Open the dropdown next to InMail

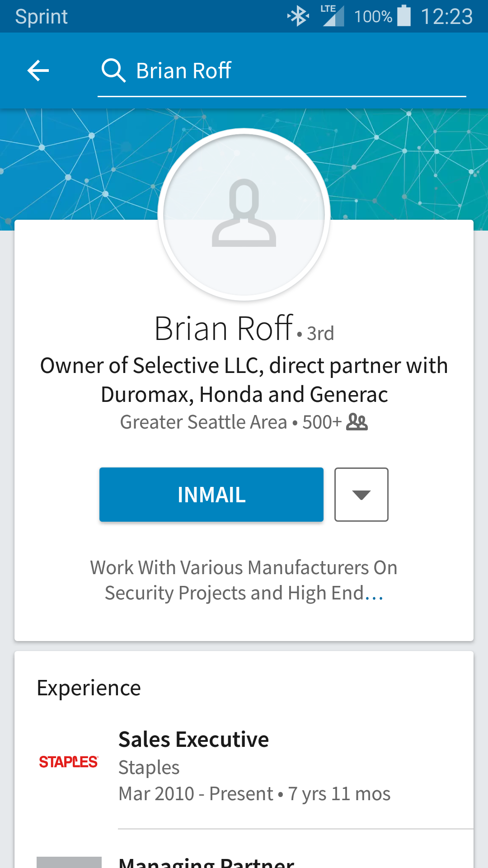(x=361, y=495)
